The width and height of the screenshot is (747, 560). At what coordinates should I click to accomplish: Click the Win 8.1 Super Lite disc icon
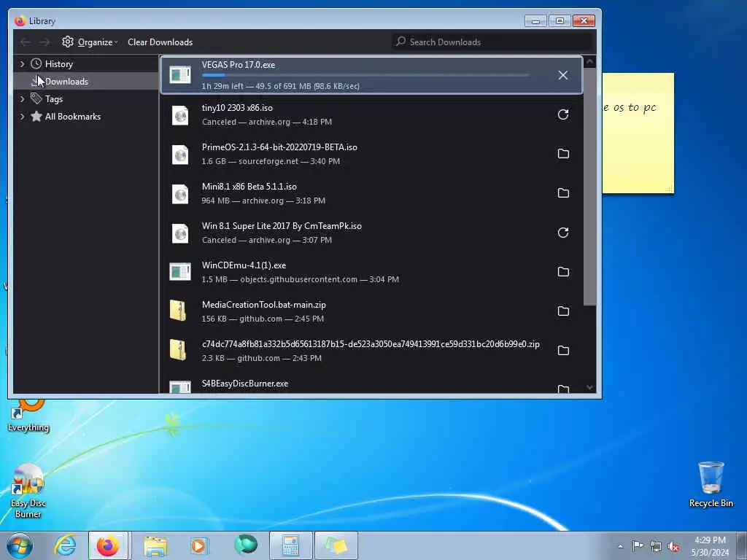[x=180, y=233]
